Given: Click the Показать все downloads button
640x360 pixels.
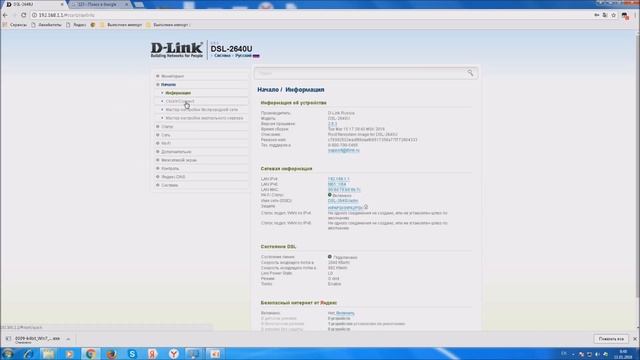Looking at the screenshot, I should [611, 339].
